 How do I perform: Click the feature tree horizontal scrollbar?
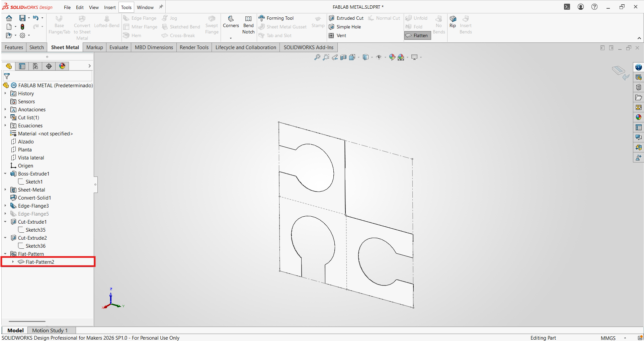coord(27,321)
